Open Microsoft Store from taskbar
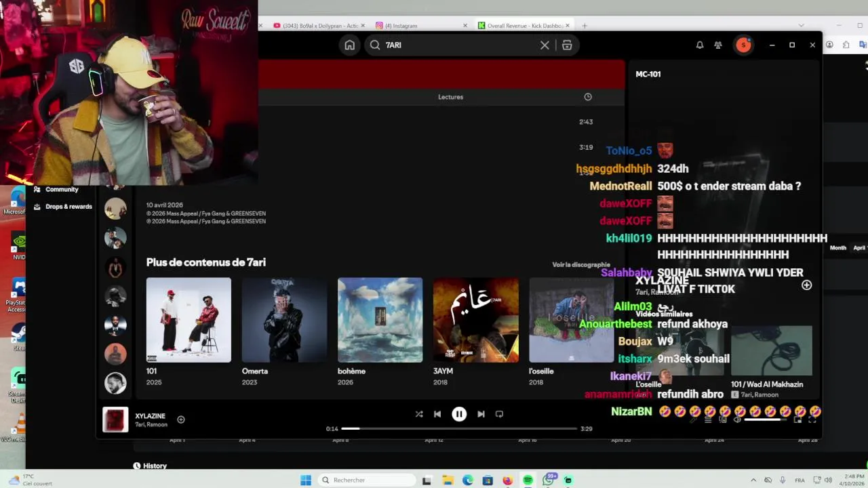 (488, 481)
